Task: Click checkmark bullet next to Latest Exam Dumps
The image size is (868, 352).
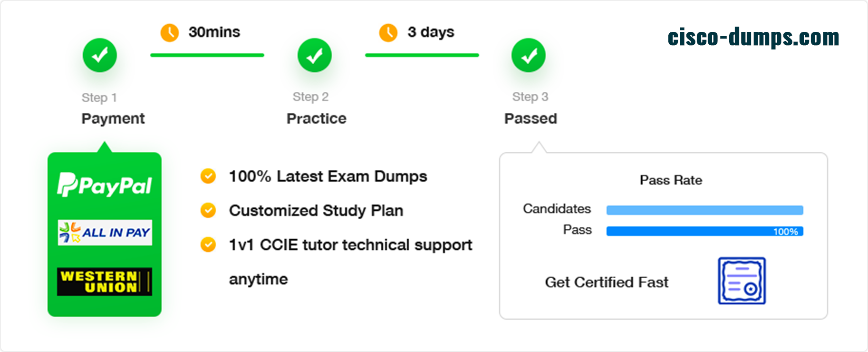Action: pos(208,176)
